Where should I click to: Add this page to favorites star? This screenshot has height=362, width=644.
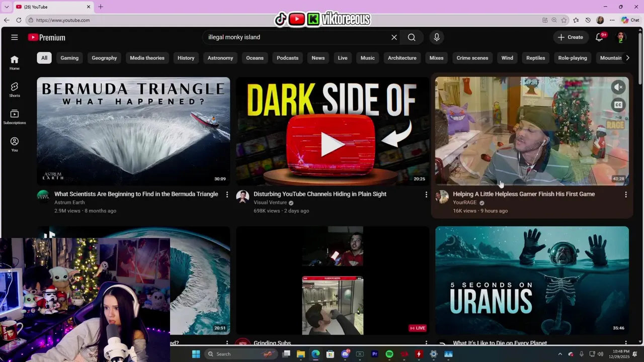[564, 20]
